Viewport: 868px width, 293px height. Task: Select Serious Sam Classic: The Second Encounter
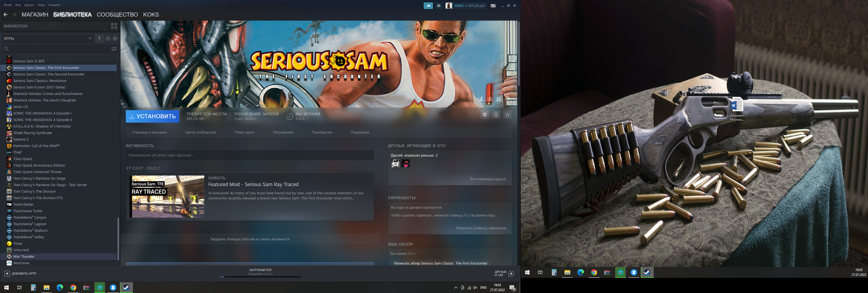(49, 74)
